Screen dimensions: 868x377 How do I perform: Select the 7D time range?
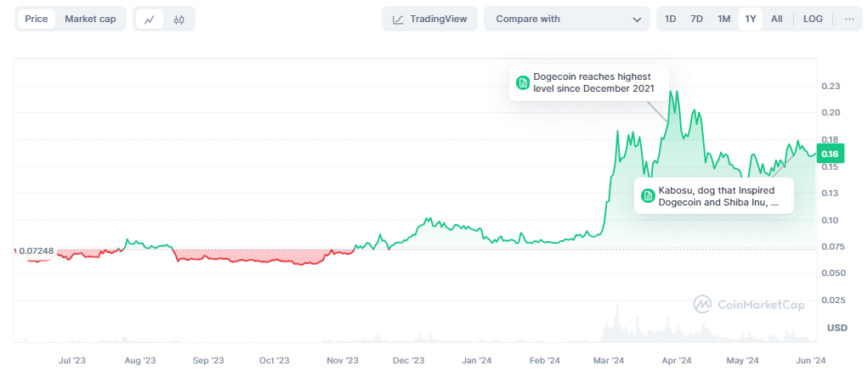click(x=696, y=19)
